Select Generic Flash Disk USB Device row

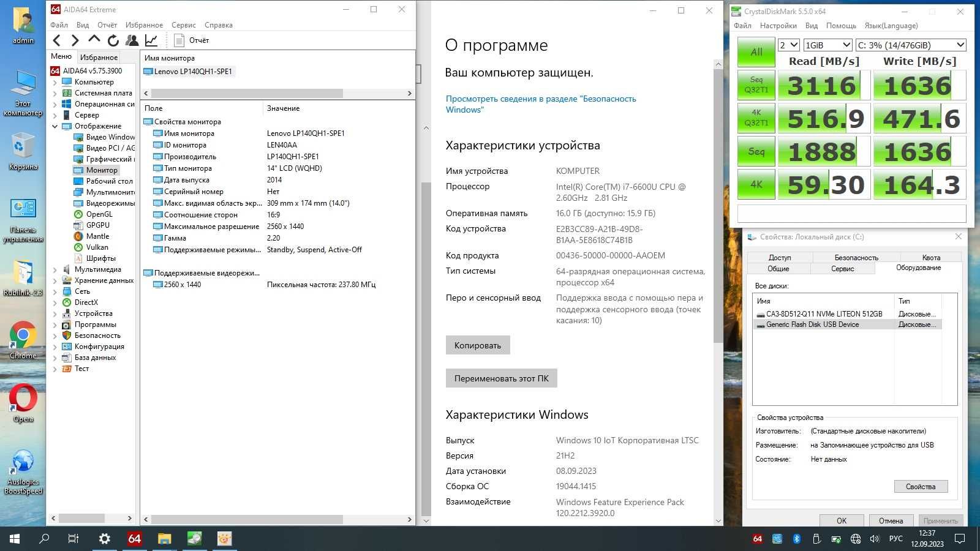tap(847, 324)
